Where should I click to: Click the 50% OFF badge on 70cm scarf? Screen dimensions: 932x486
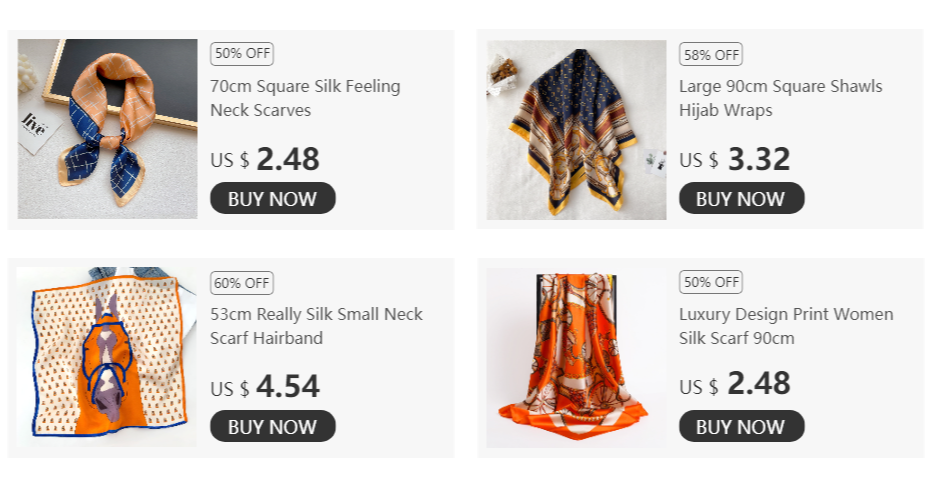click(242, 53)
